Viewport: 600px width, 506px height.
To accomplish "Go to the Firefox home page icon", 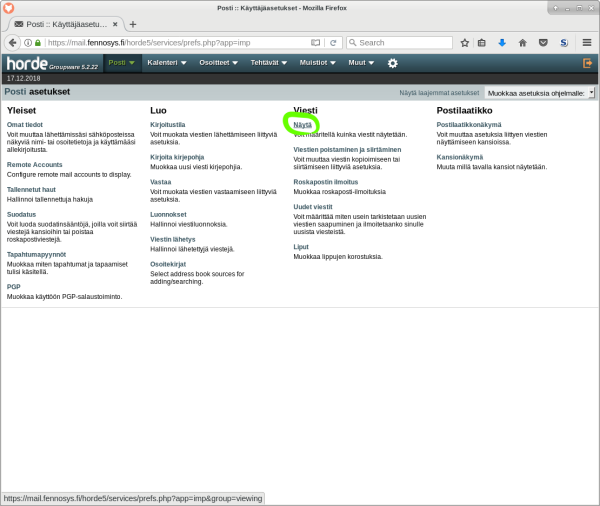I will point(522,43).
